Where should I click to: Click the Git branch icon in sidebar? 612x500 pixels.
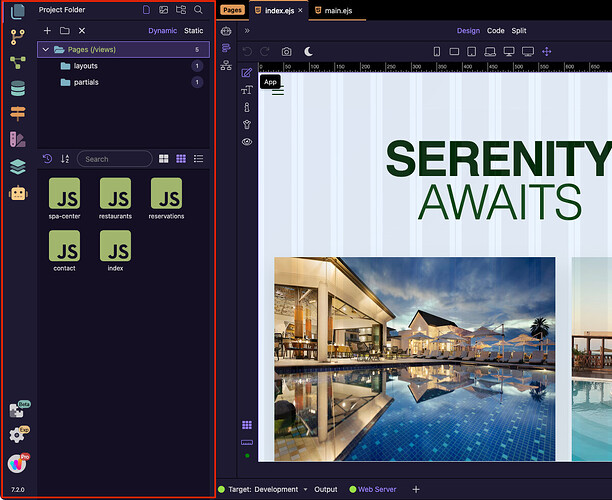[x=17, y=36]
